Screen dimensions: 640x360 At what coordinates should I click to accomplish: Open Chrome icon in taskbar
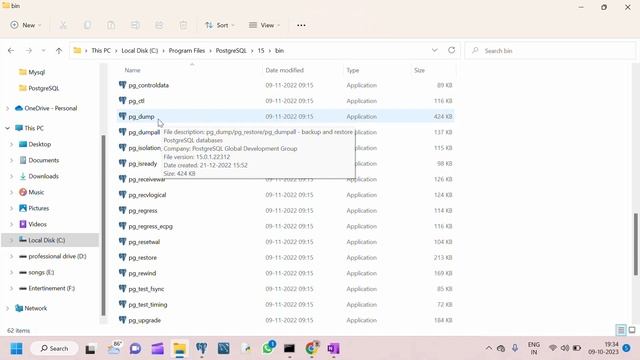(311, 349)
